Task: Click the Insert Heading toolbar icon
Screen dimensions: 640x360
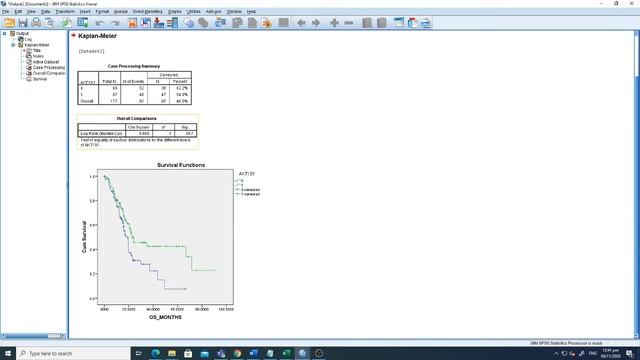Action: pos(399,23)
